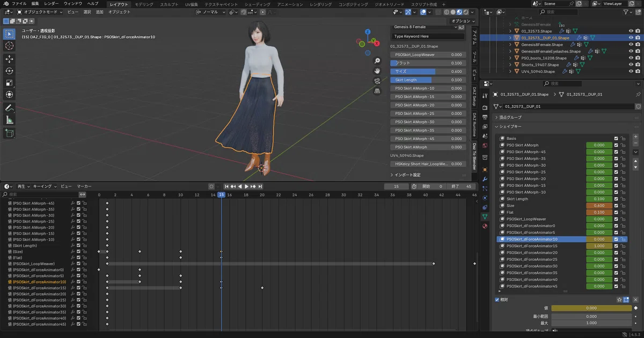Screen dimensions: 644x338
Task: Uncheck the Basis shape key checkbox
Action: pos(616,138)
